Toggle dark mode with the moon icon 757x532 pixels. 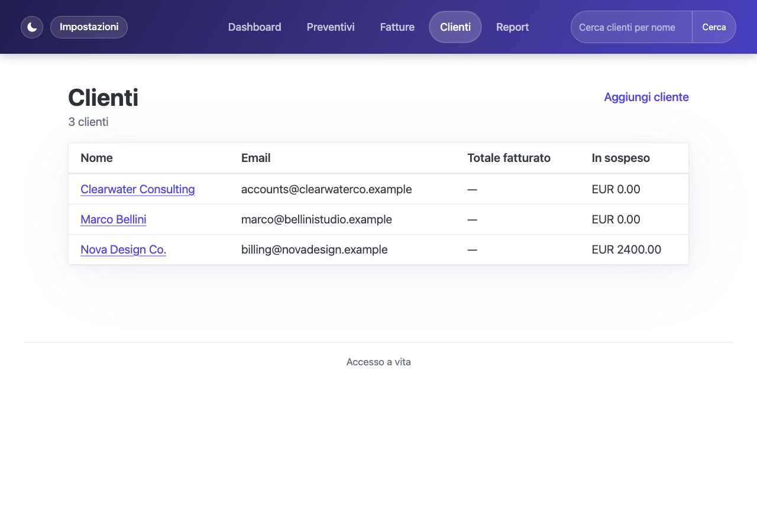coord(32,27)
